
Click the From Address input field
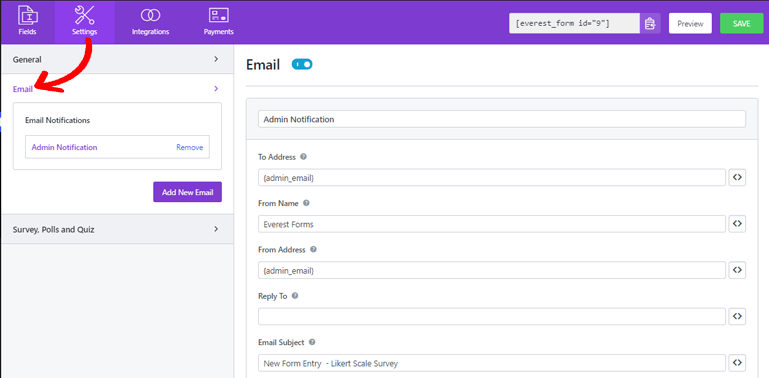point(492,270)
